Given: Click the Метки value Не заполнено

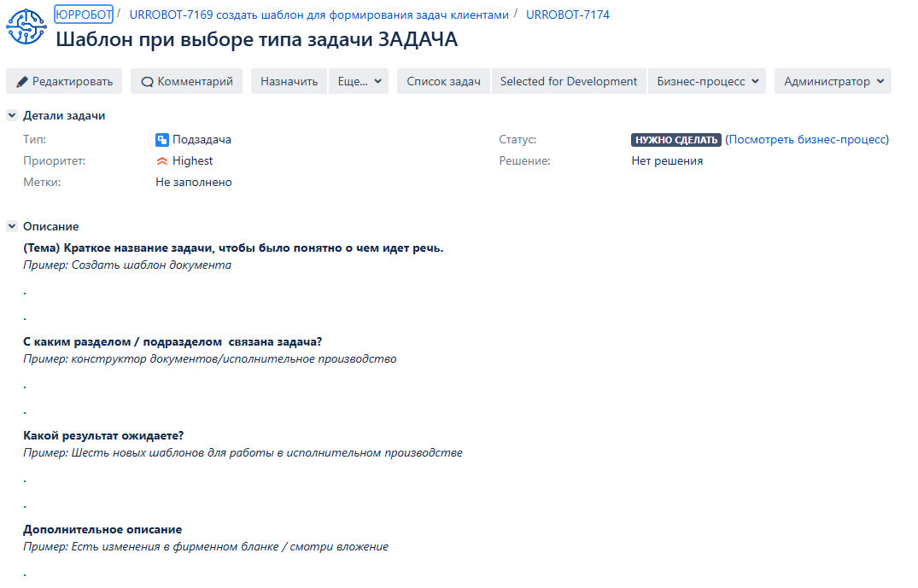Looking at the screenshot, I should tap(194, 183).
